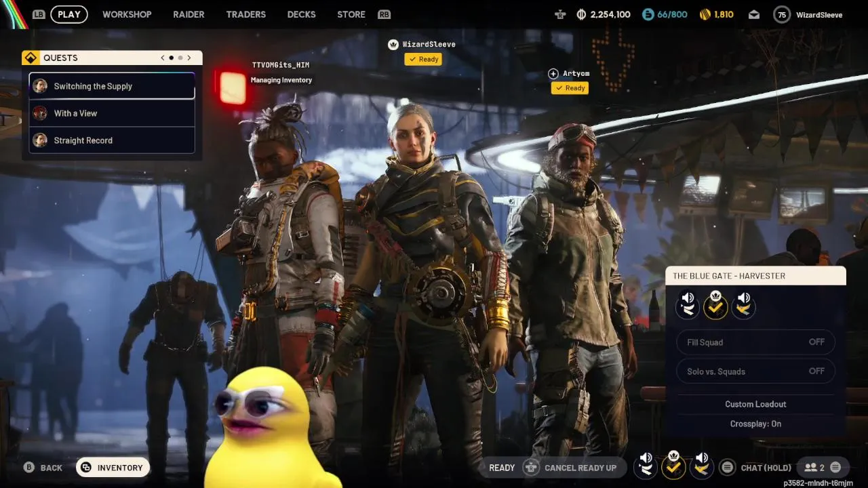The height and width of the screenshot is (488, 868).
Task: Go to previous Quests page arrow
Action: (x=163, y=58)
